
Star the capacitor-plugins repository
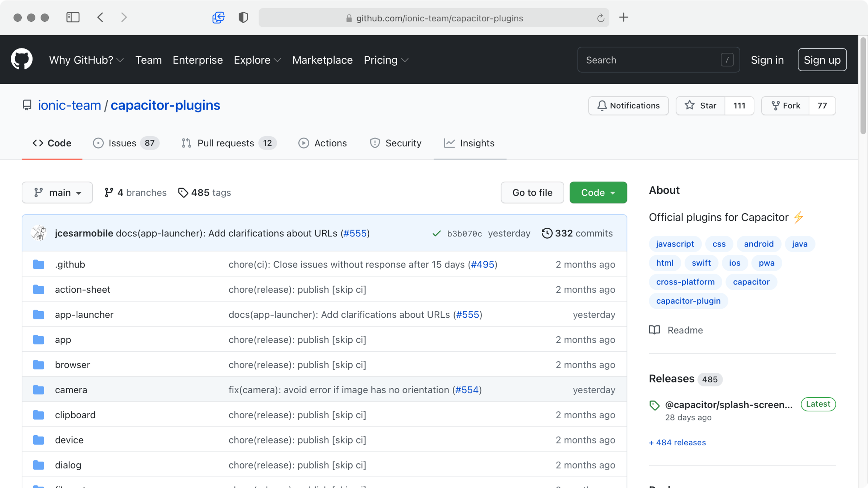click(x=701, y=106)
